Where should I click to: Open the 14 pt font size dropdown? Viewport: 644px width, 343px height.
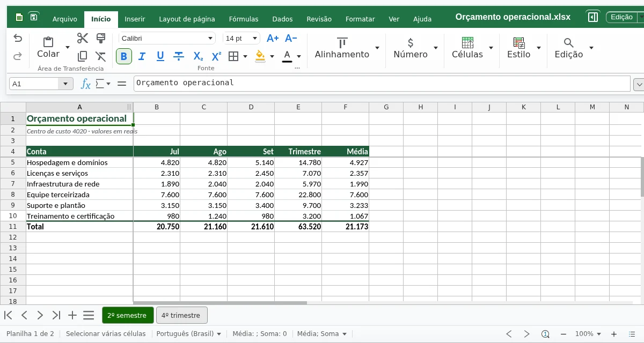[x=255, y=38]
